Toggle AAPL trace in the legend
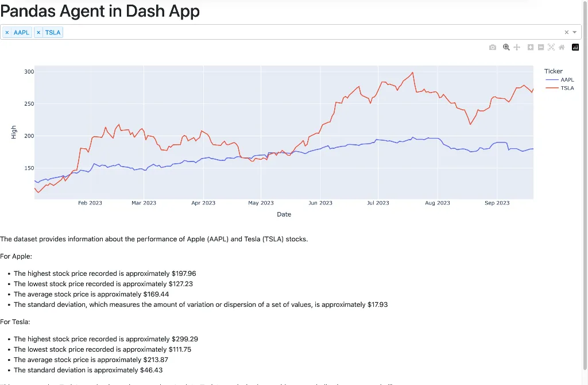 [567, 80]
